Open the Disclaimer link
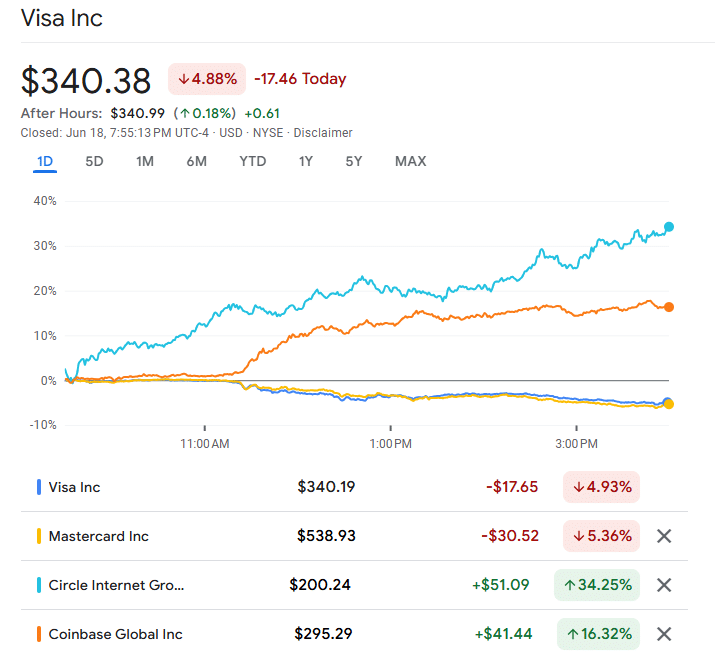The height and width of the screenshot is (657, 715). pos(323,133)
